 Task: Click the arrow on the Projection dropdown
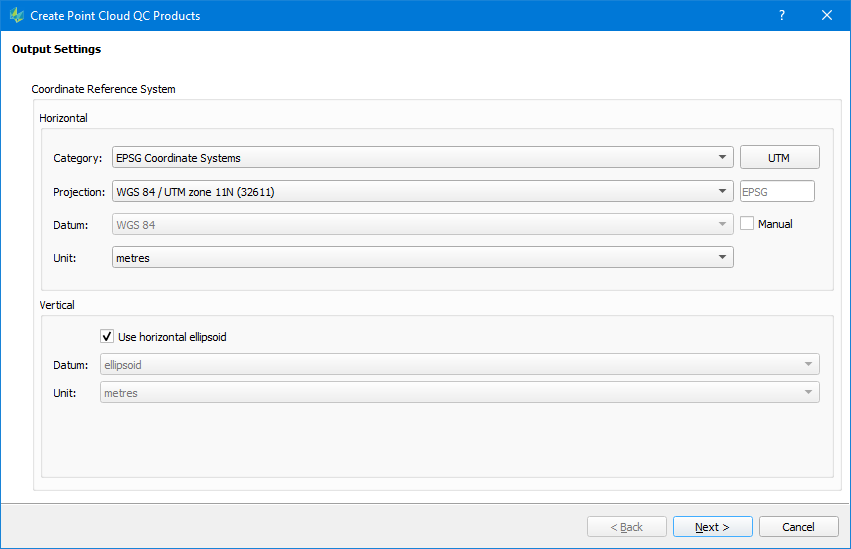point(722,191)
